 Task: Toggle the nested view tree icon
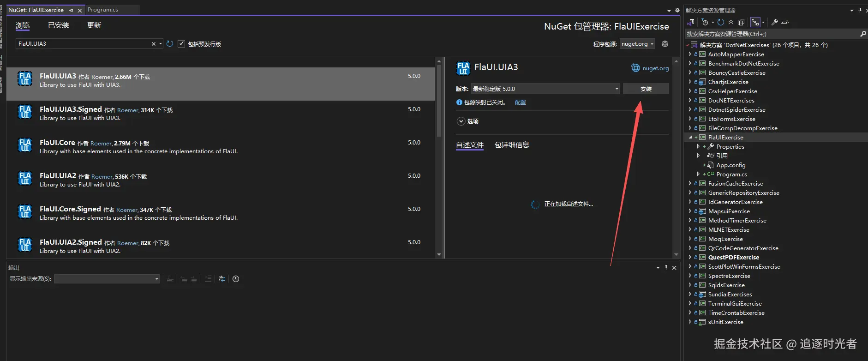click(x=755, y=22)
